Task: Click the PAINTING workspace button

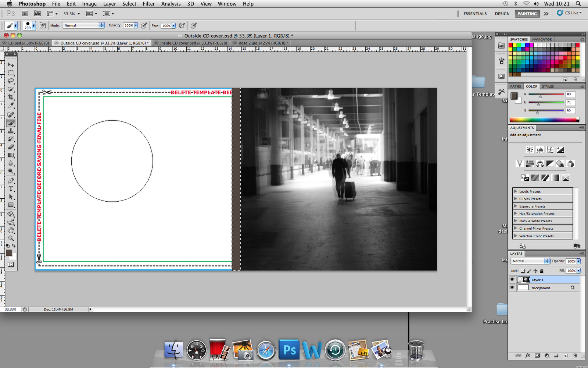Action: click(527, 13)
